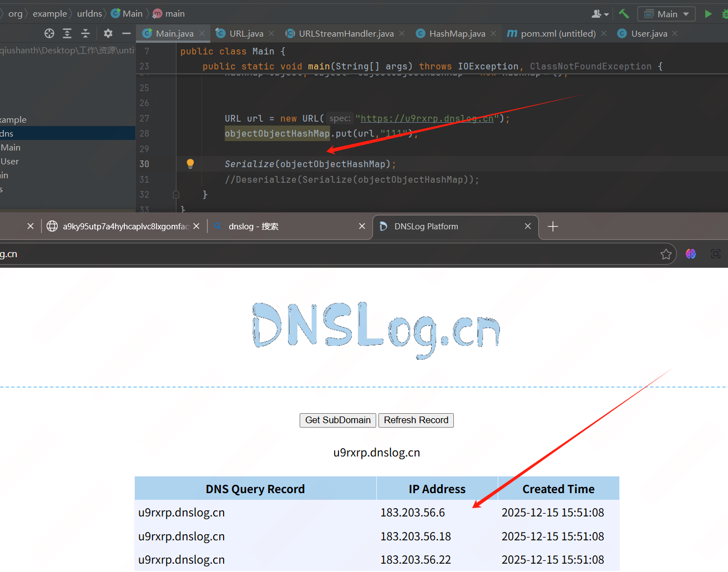Click the Refresh Record button

click(416, 420)
